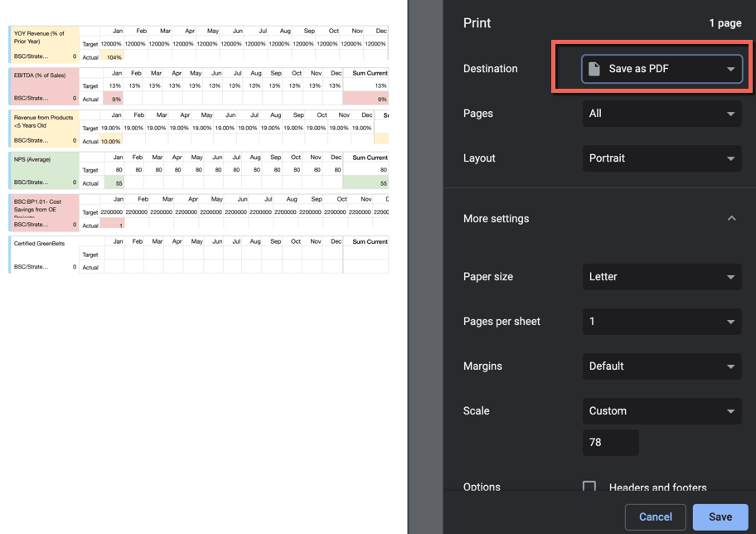Screen dimensions: 756x534
Task: Change Paper size from Letter
Action: coord(661,277)
